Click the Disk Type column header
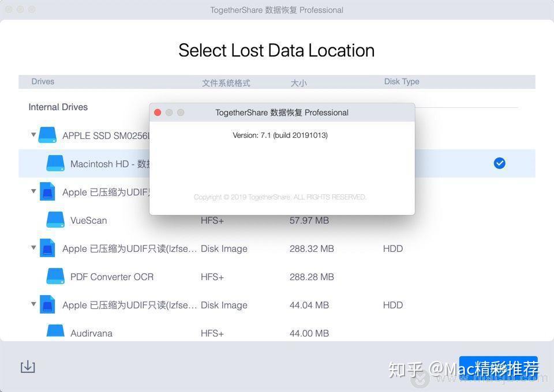This screenshot has height=392, width=554. pyautogui.click(x=402, y=81)
